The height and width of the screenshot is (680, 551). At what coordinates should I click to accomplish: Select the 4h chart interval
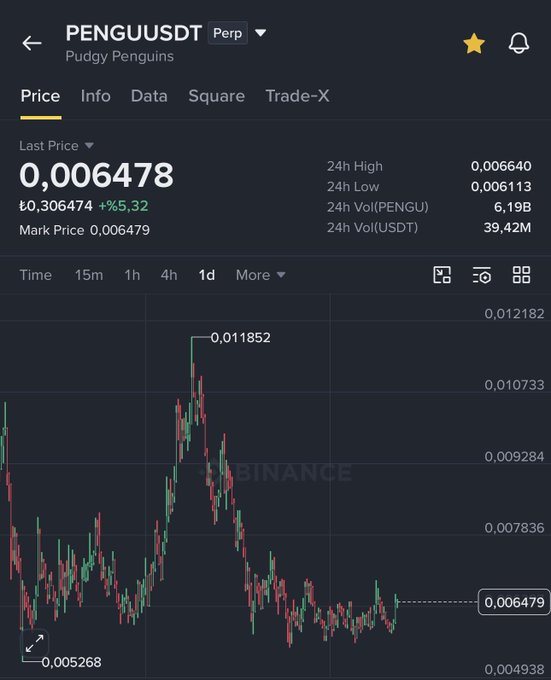pyautogui.click(x=169, y=275)
